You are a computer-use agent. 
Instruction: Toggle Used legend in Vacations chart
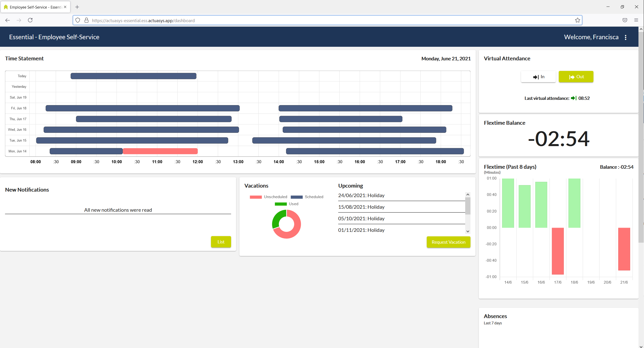tap(287, 204)
